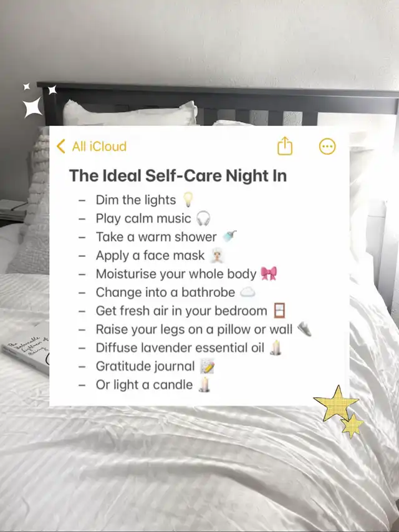
Task: Click the memo pencil emoji after Gratitude journal
Action: tap(207, 367)
